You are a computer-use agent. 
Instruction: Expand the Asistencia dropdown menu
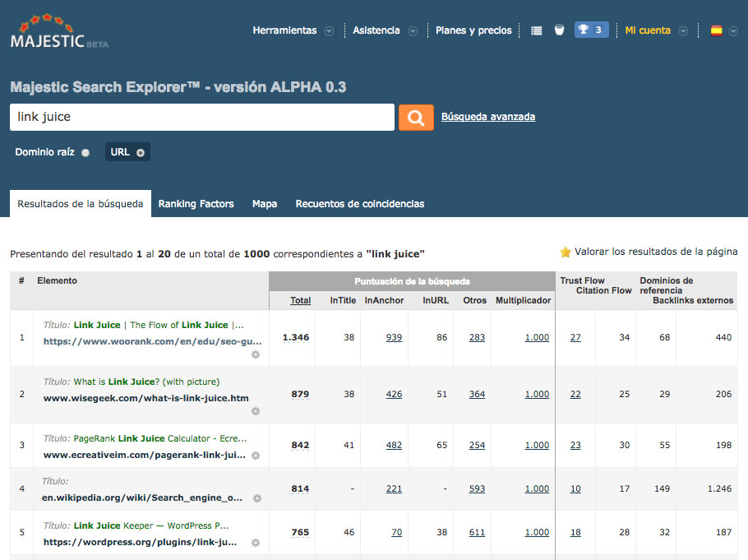tap(385, 30)
